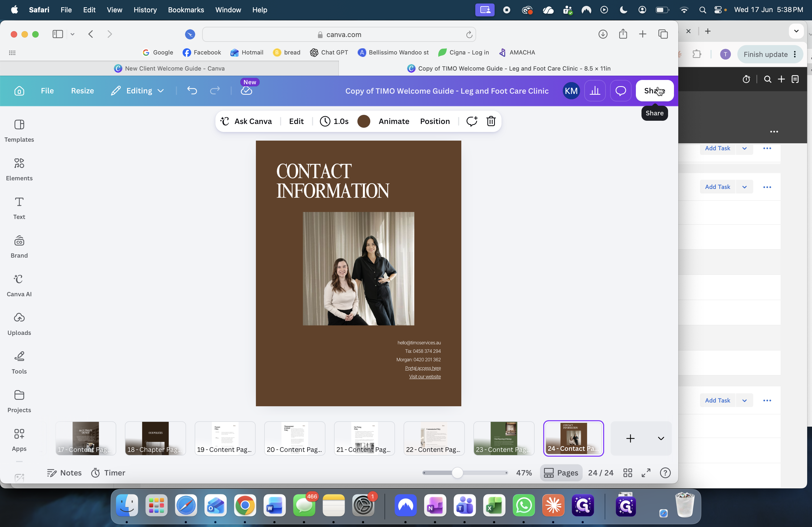Open the Canva File menu
This screenshot has width=812, height=527.
tap(48, 91)
